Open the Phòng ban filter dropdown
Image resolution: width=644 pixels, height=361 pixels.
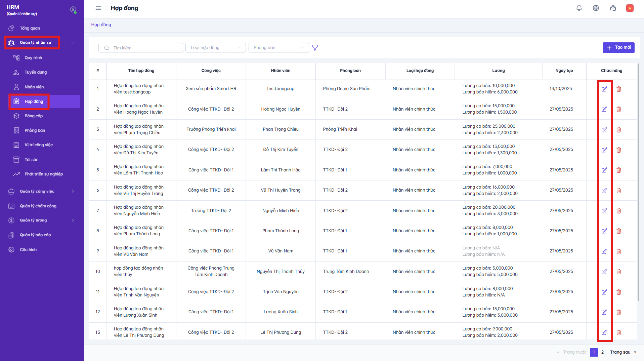pyautogui.click(x=278, y=48)
